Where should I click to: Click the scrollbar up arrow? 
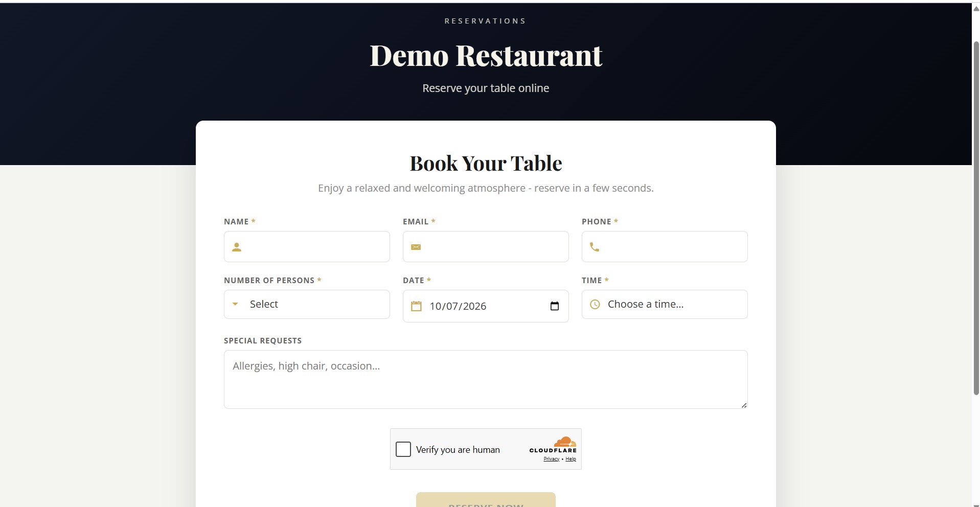pyautogui.click(x=976, y=8)
